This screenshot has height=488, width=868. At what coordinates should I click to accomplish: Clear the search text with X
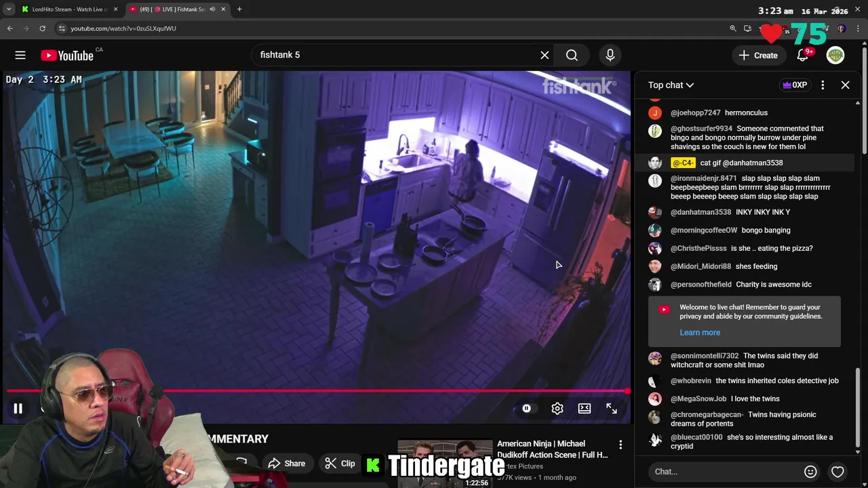(x=545, y=55)
